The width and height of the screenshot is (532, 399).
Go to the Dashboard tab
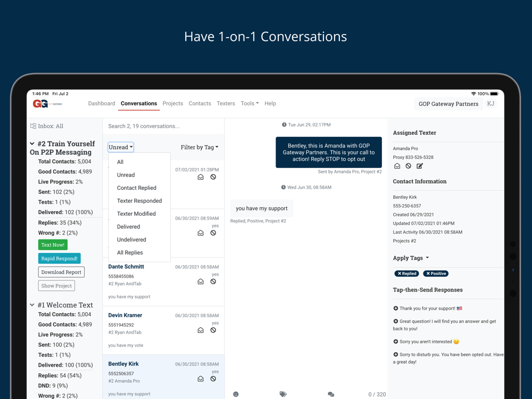(x=102, y=104)
